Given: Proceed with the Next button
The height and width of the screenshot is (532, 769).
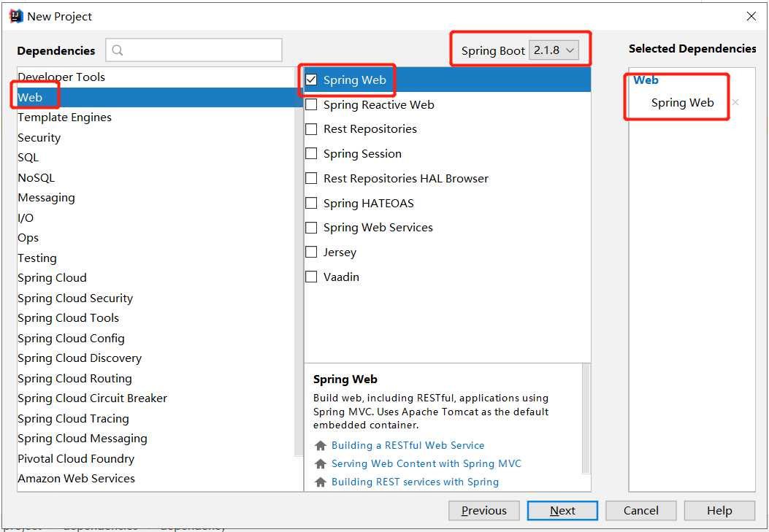Looking at the screenshot, I should click(562, 510).
